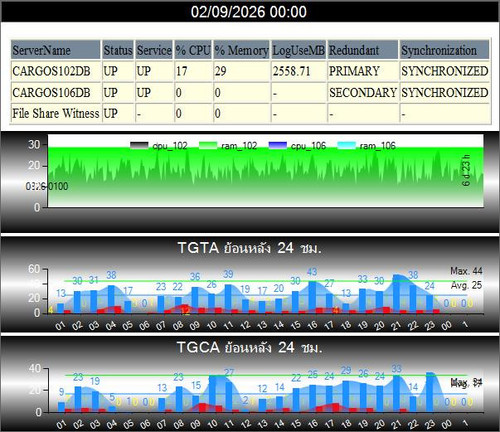
Task: Click the TGCA ย้อนหลัง 24 ชม. chart title
Action: pos(250,348)
